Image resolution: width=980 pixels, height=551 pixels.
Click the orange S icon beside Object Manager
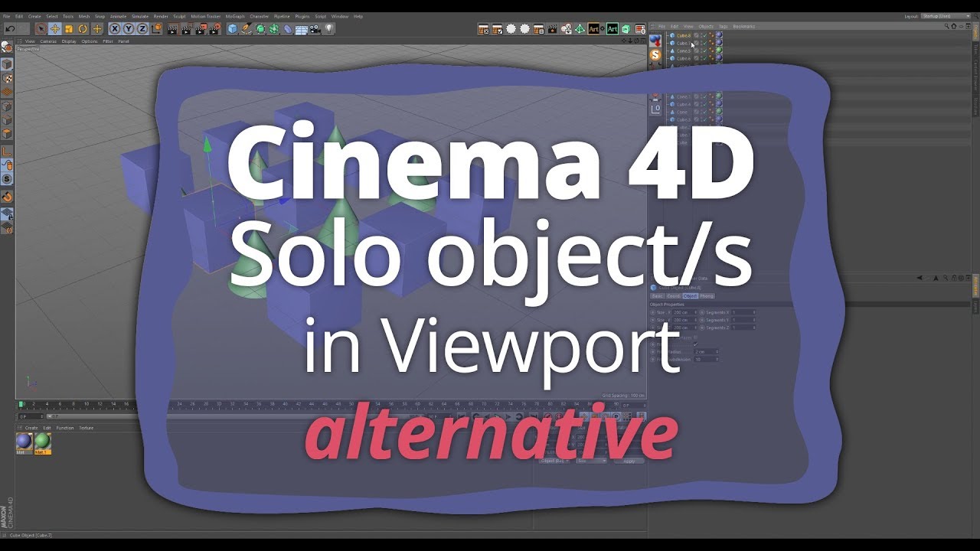(x=655, y=55)
